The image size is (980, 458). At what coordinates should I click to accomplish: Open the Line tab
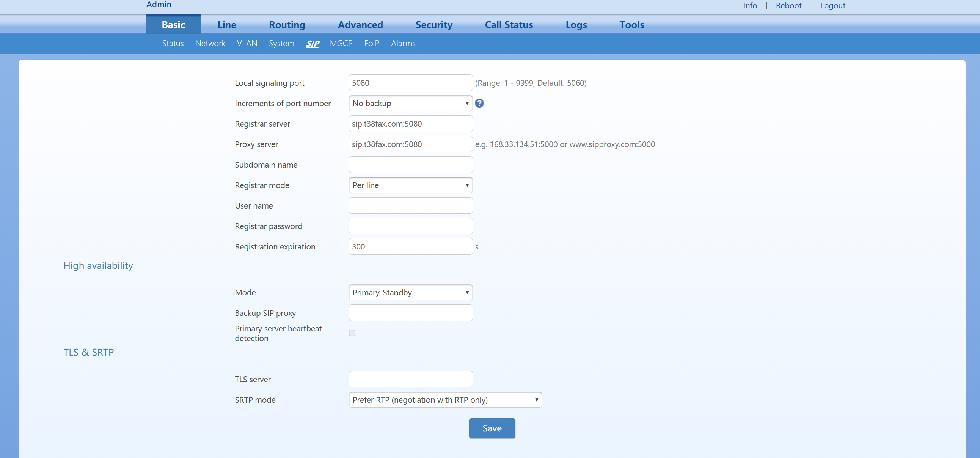point(227,24)
